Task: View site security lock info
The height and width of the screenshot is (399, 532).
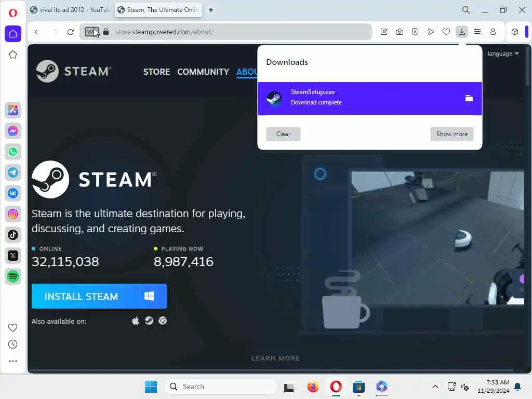Action: 106,32
